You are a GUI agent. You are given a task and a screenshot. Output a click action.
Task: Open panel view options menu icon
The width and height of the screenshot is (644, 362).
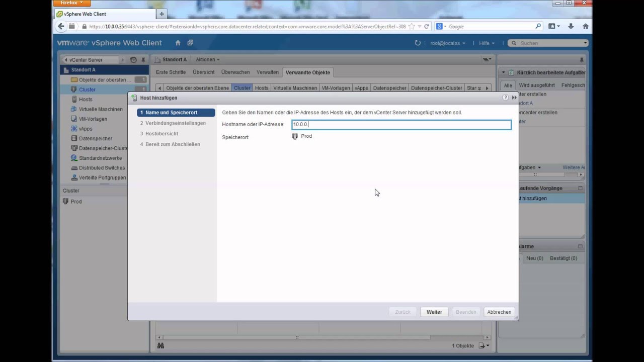coord(487,60)
